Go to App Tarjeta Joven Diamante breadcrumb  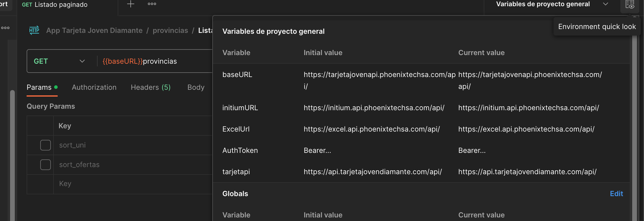point(94,31)
